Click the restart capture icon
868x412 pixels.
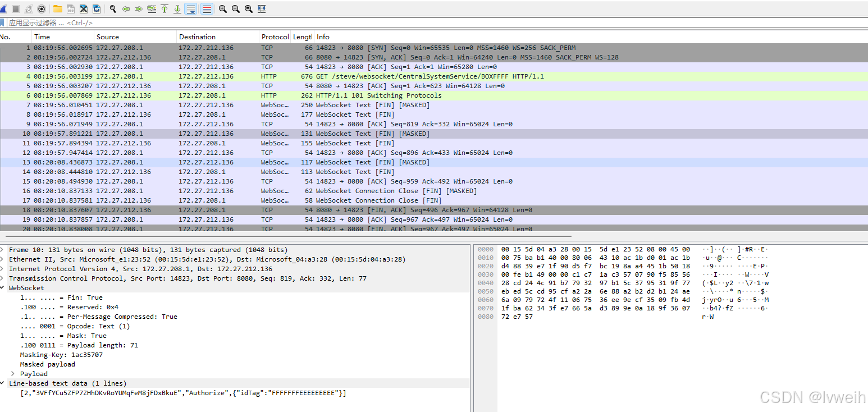point(28,9)
